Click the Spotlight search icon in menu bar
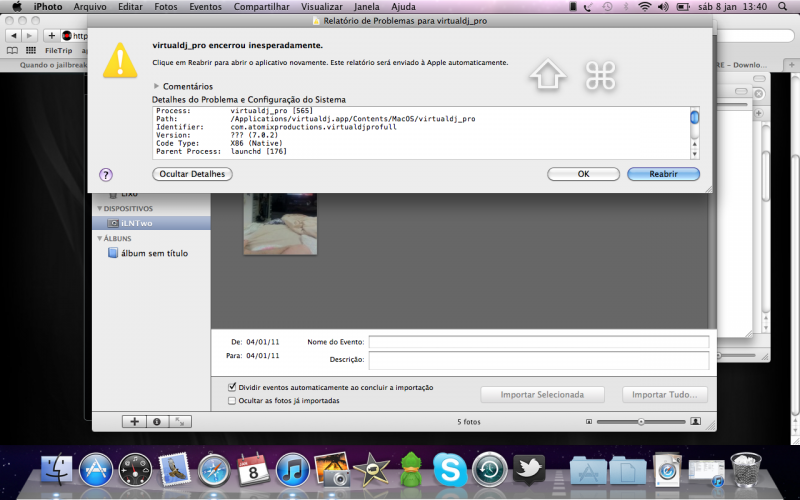Screen dimensions: 800x500 (x=783, y=7)
